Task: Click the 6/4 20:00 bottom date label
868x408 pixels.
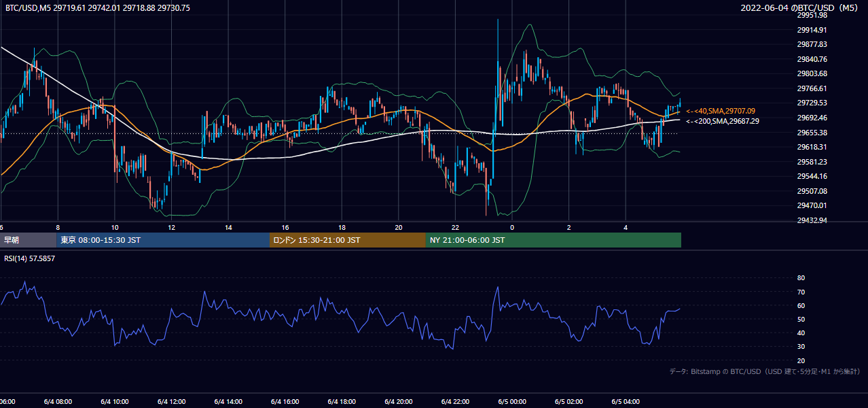Action: 399,402
